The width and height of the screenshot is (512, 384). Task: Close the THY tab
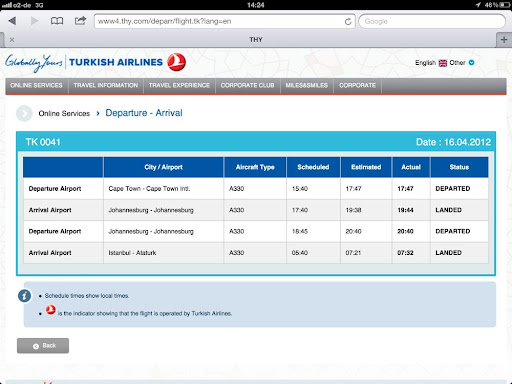[x=12, y=40]
